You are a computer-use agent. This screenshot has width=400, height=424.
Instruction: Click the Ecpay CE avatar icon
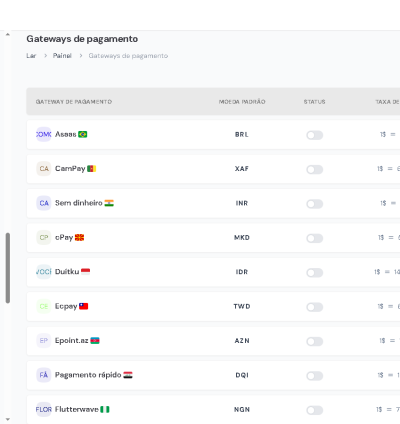[44, 306]
